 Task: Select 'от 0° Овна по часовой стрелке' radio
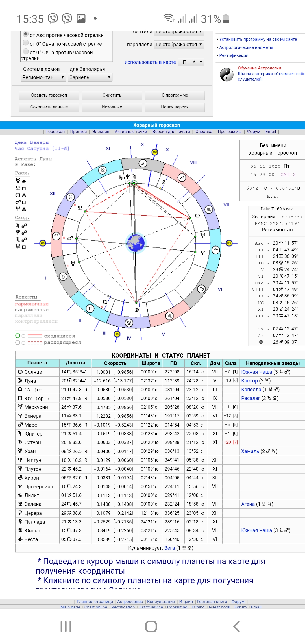26,43
